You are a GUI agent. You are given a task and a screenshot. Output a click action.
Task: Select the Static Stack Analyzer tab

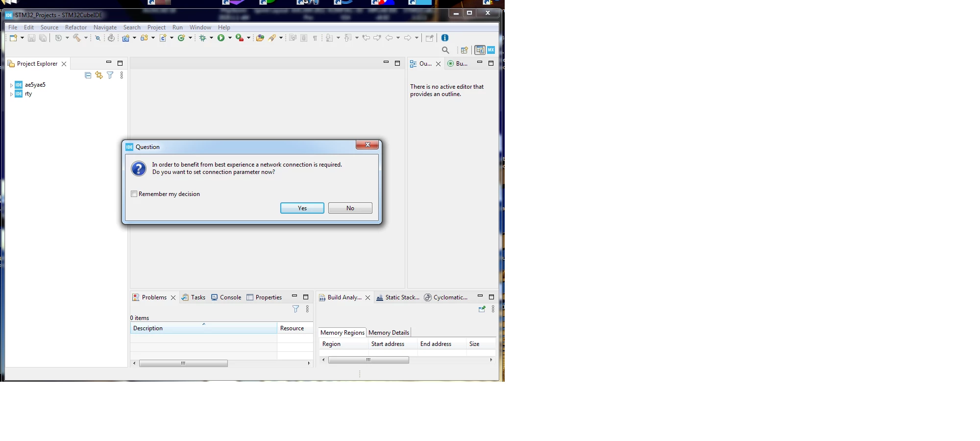398,297
